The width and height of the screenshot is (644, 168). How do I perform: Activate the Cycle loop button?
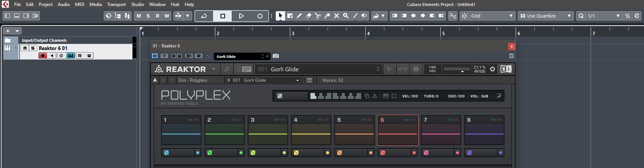click(204, 16)
